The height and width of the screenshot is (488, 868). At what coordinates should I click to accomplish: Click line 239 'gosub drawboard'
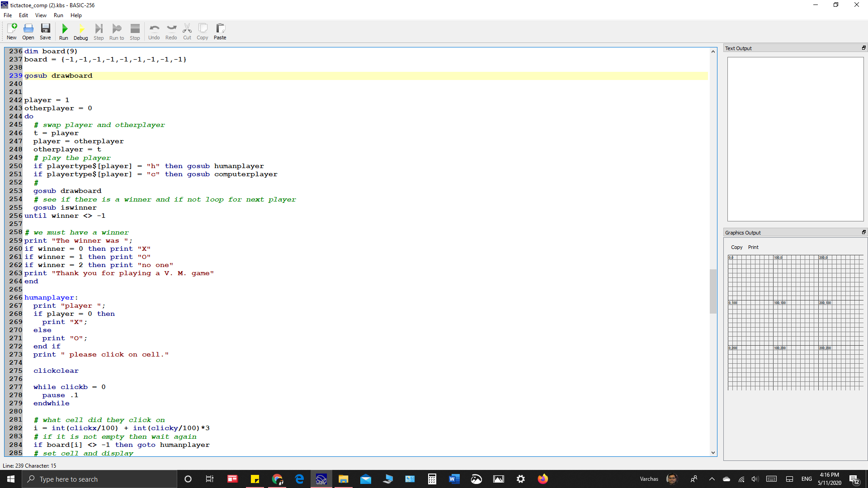[x=58, y=75]
